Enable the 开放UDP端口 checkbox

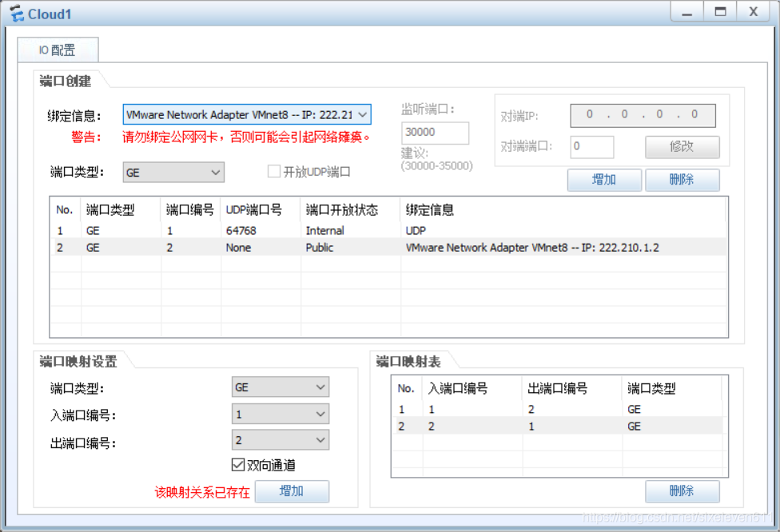273,172
